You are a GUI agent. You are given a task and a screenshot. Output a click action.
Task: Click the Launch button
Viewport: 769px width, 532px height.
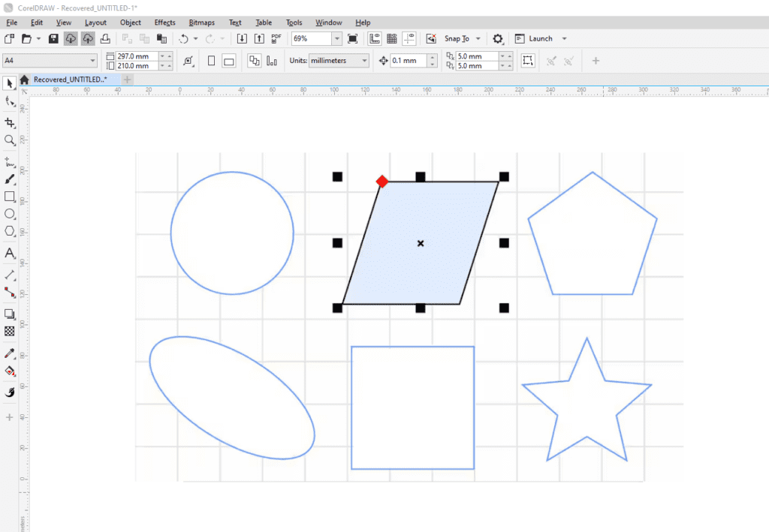[x=541, y=38]
